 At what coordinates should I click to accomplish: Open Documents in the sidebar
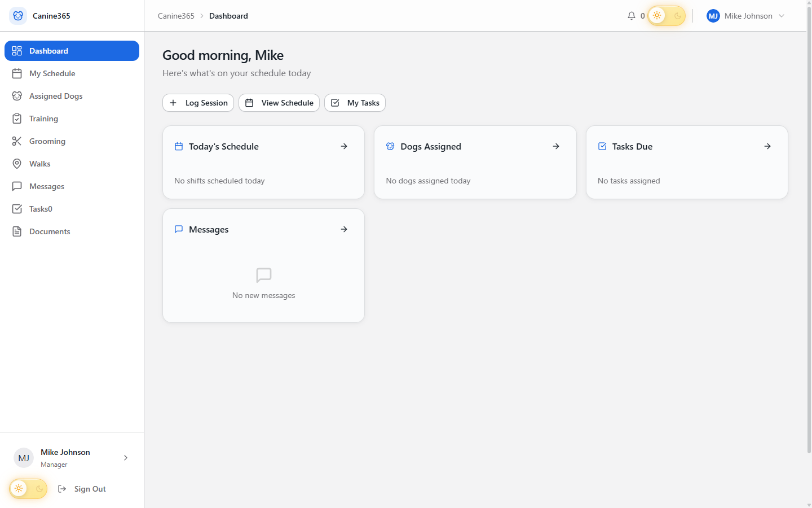click(72, 231)
